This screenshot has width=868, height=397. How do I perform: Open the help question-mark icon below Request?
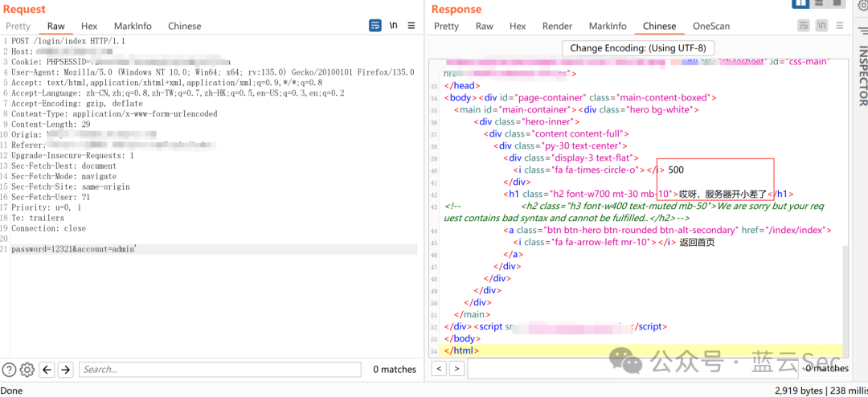click(x=9, y=370)
